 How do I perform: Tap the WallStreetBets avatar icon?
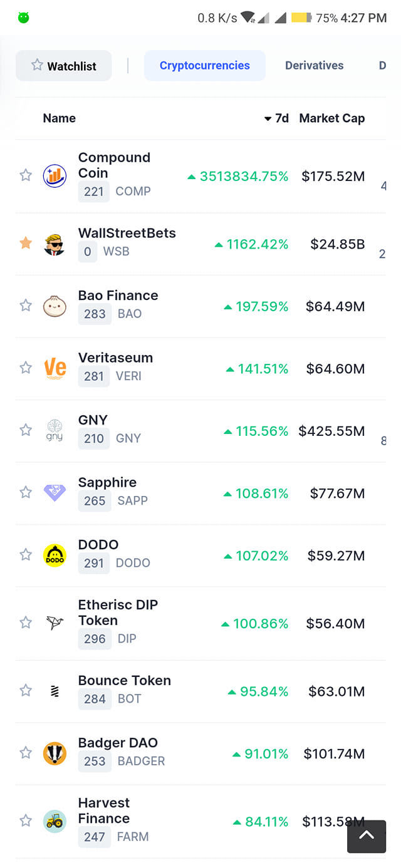pos(55,243)
